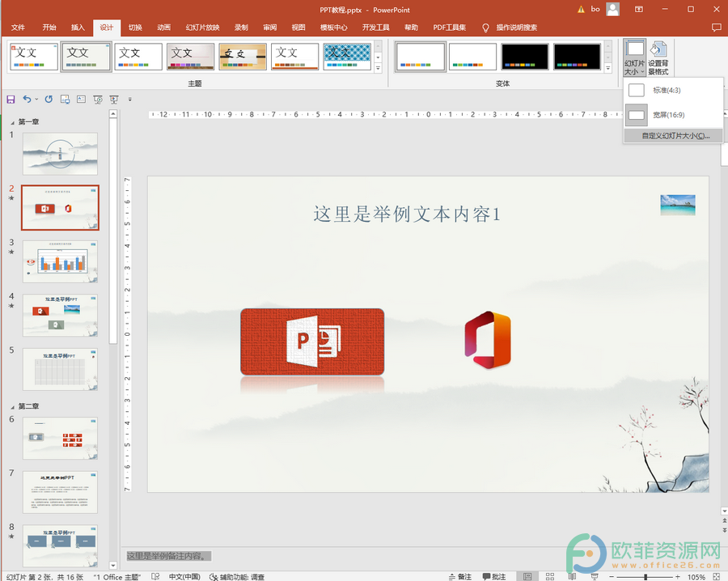Switch to the 切换 transitions tab
The height and width of the screenshot is (581, 728).
[x=135, y=28]
